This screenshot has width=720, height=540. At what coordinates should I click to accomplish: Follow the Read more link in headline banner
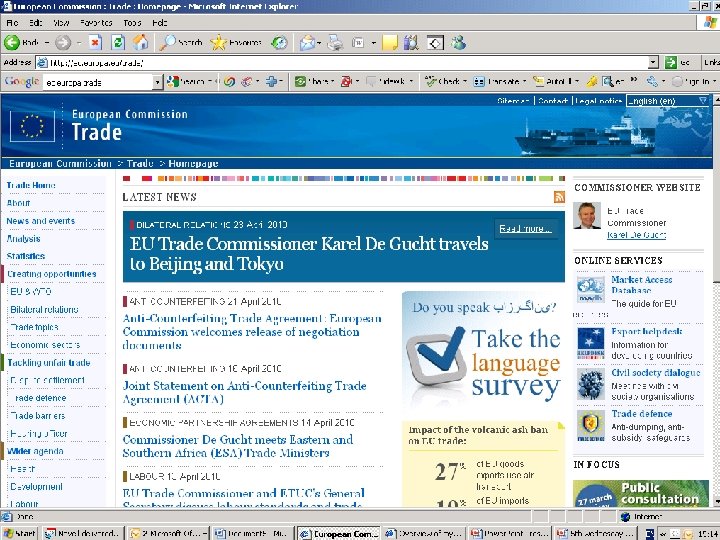(526, 228)
